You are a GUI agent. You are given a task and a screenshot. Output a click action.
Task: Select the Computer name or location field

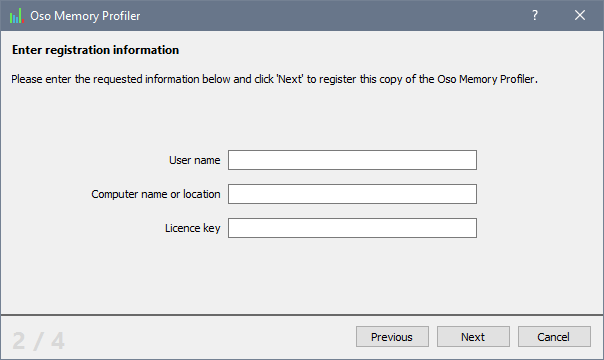pos(352,194)
